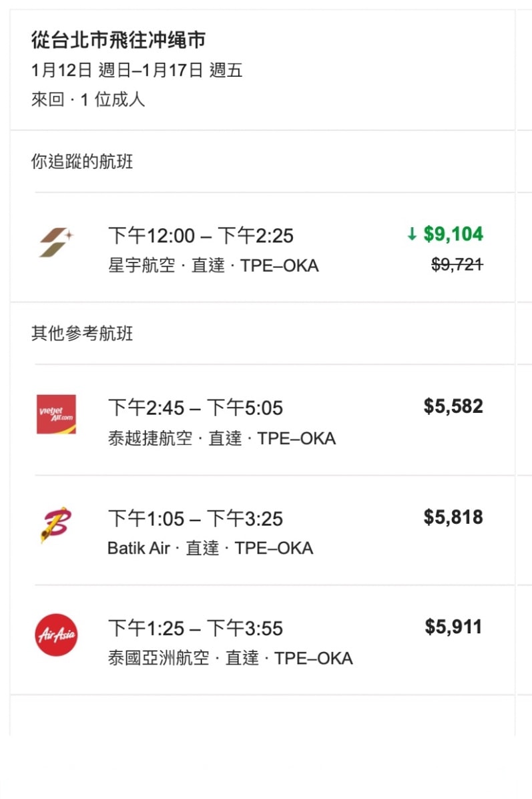
Task: Click the 1月12日–1月17日 date range
Action: [136, 69]
